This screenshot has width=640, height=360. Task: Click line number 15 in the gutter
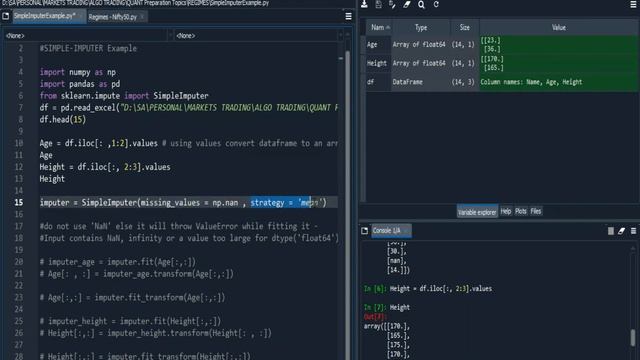[19, 202]
